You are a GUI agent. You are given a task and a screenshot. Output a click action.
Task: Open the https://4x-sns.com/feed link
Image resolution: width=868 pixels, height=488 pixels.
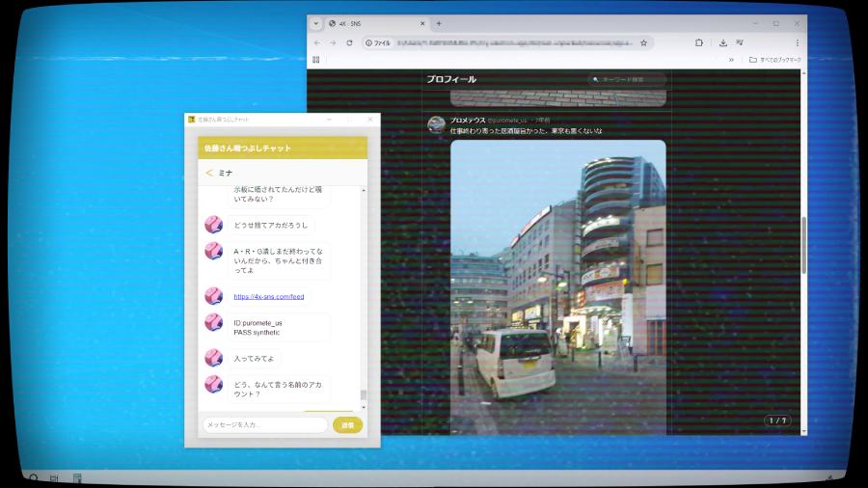point(268,297)
